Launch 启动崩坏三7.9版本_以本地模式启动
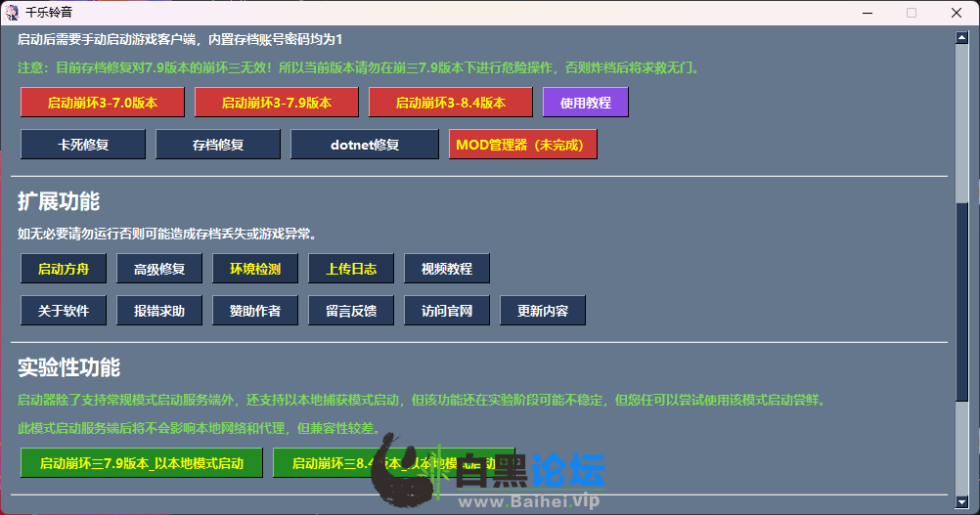 click(142, 463)
